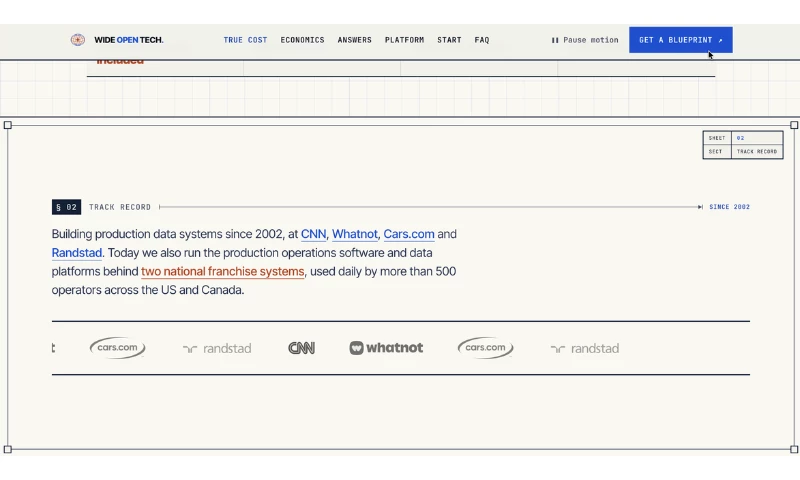Open the CNN link in paragraph
This screenshot has width=800, height=480.
point(313,234)
